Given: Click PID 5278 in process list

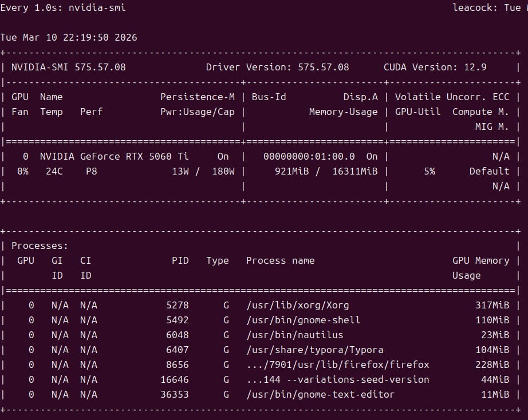Looking at the screenshot, I should pyautogui.click(x=177, y=305).
